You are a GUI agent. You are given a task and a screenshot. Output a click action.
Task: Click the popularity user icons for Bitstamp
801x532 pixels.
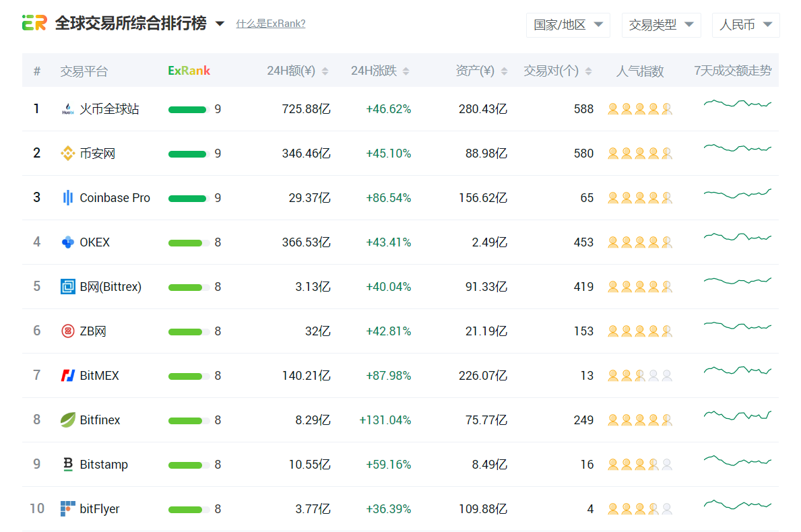coord(639,464)
